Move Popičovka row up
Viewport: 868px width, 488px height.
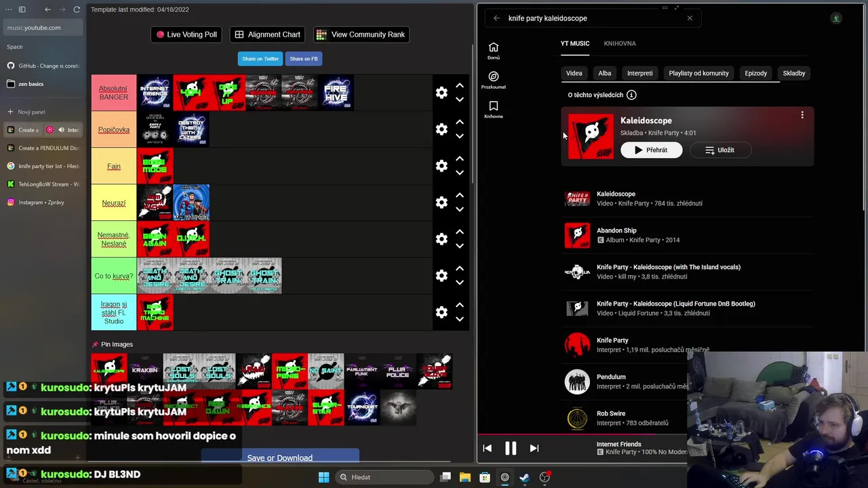click(460, 122)
